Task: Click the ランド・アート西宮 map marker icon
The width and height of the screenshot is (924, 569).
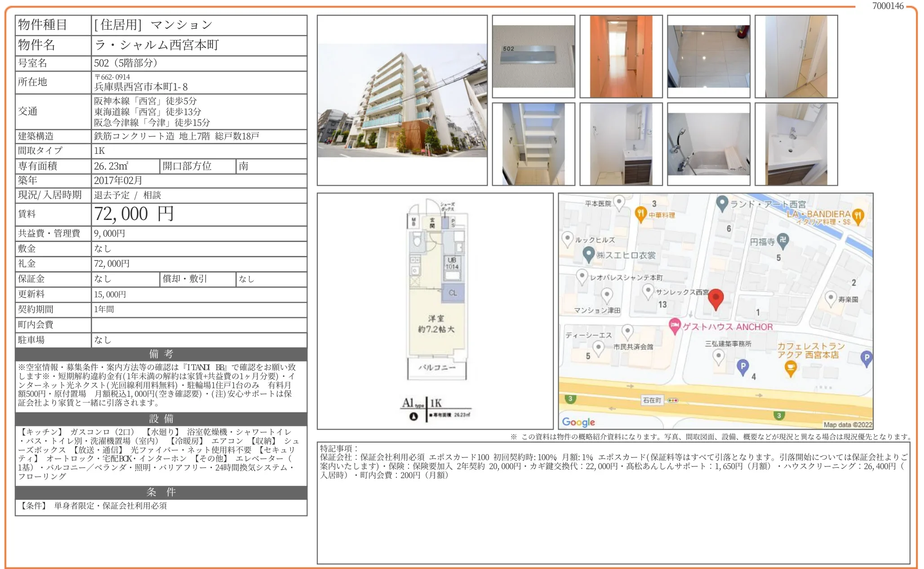Action: [x=722, y=203]
